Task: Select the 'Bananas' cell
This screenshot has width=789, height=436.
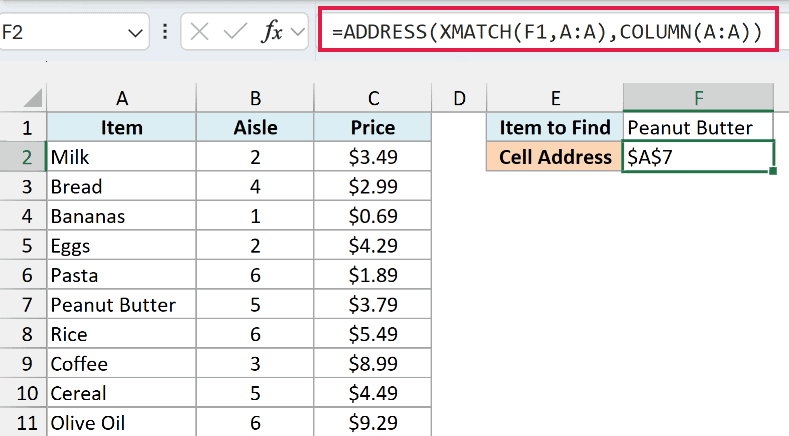Action: point(121,216)
